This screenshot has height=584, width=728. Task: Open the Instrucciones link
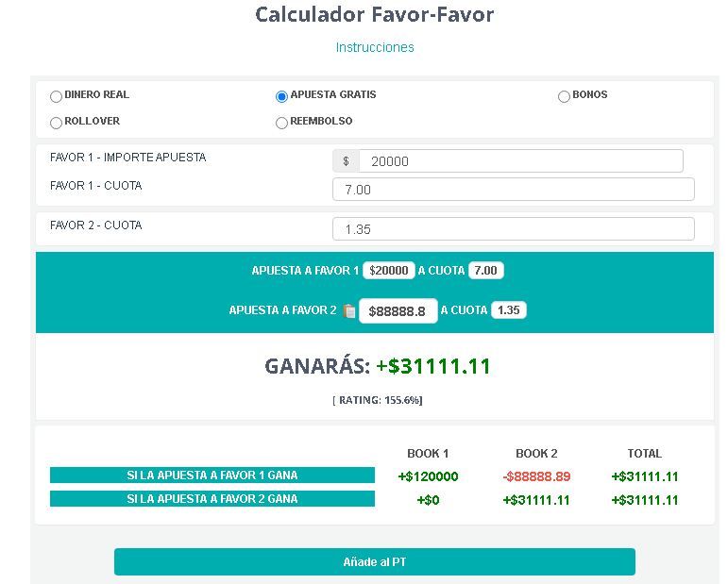tap(375, 47)
